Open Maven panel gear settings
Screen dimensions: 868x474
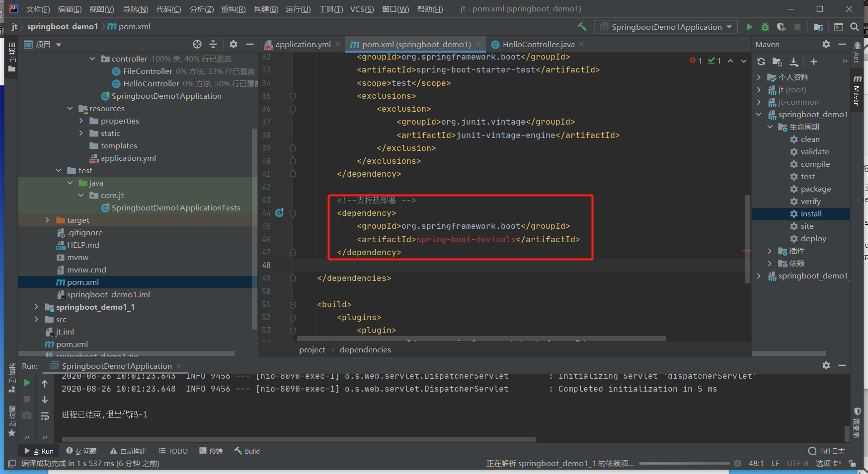coord(826,44)
